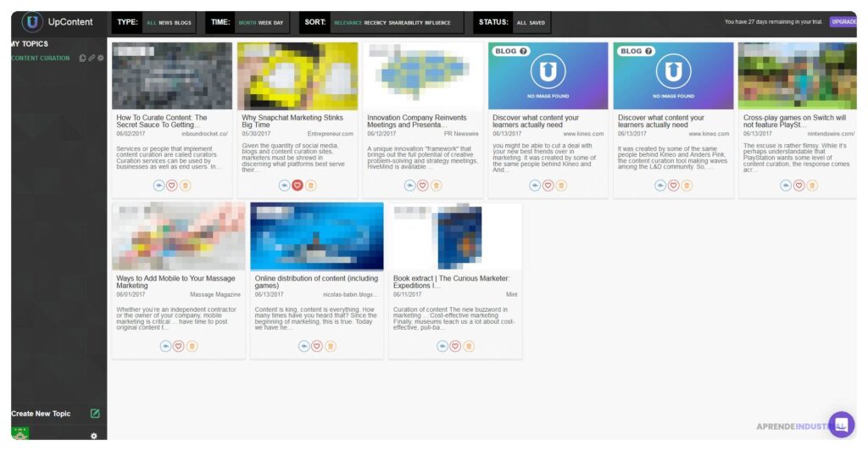
Task: Save the Cross-play games on Switch article
Action: click(798, 186)
